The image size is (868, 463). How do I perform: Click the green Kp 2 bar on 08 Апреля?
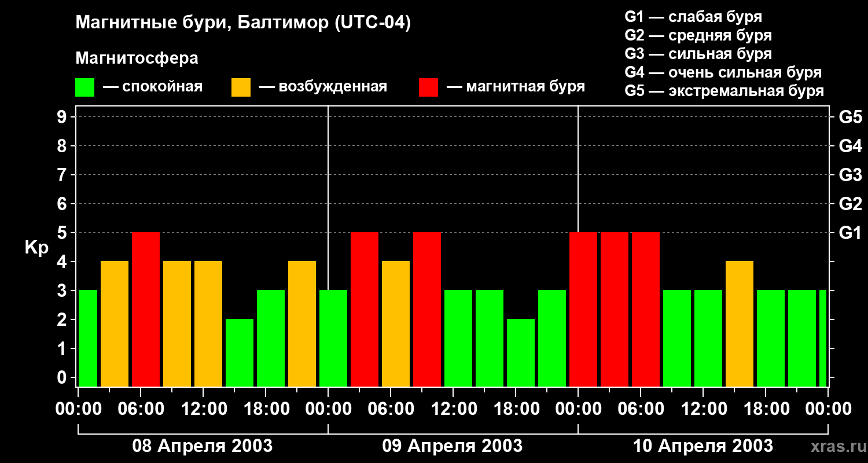tap(240, 353)
